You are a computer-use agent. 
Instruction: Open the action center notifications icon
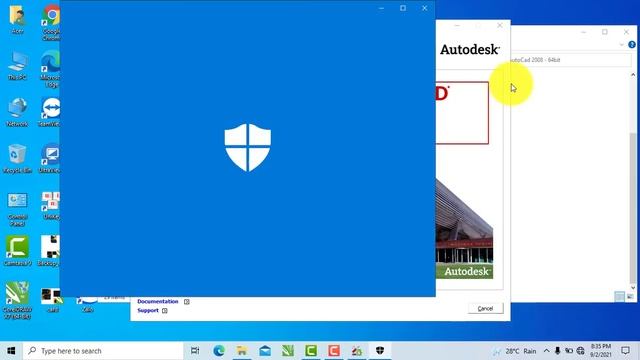[625, 351]
